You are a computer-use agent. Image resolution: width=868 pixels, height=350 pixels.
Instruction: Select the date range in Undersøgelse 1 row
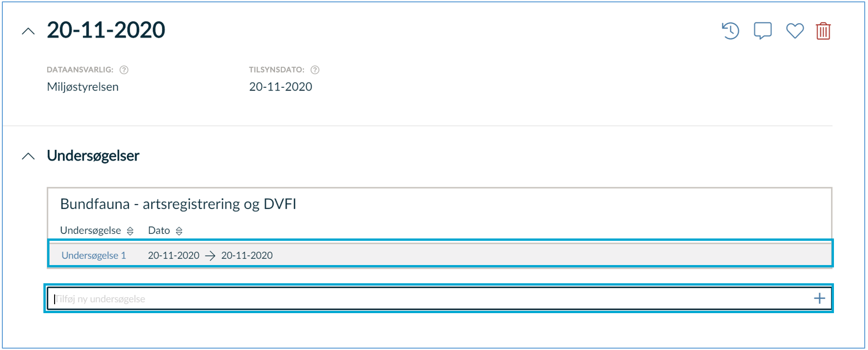pos(210,255)
